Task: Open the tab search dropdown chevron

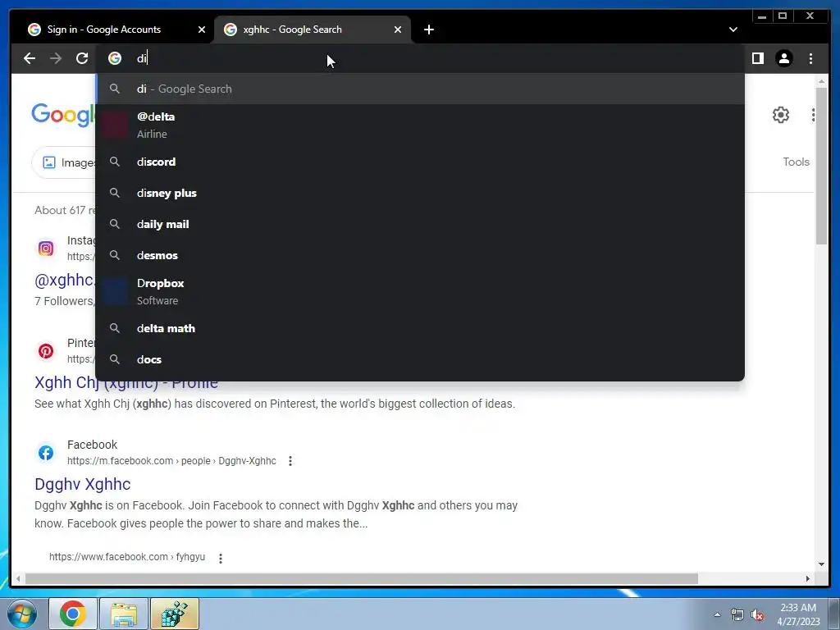Action: 733,30
